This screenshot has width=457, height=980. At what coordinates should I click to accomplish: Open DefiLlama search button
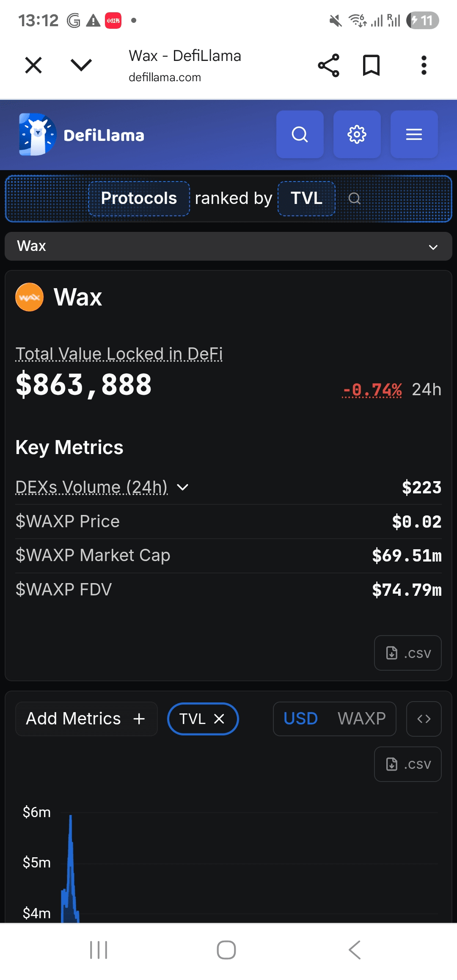click(x=300, y=135)
